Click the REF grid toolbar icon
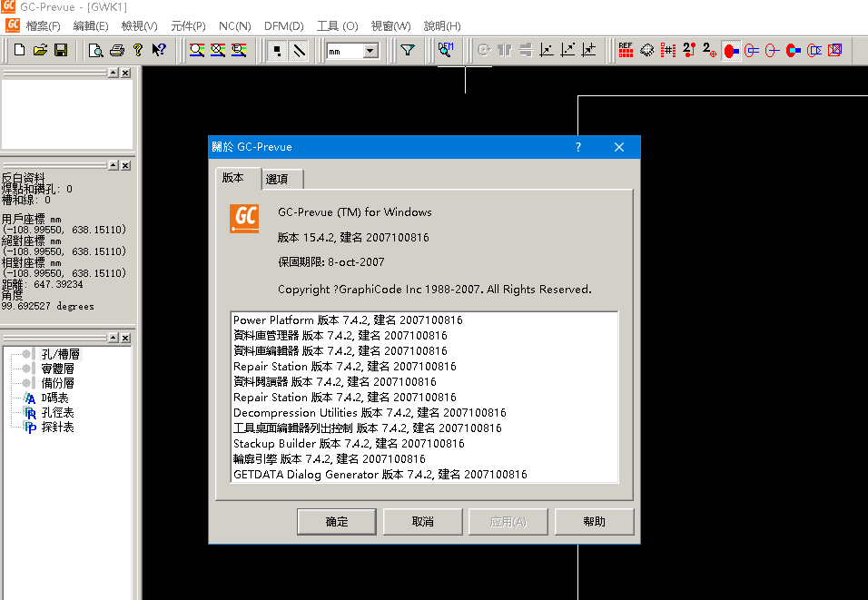The height and width of the screenshot is (600, 868). [x=626, y=50]
